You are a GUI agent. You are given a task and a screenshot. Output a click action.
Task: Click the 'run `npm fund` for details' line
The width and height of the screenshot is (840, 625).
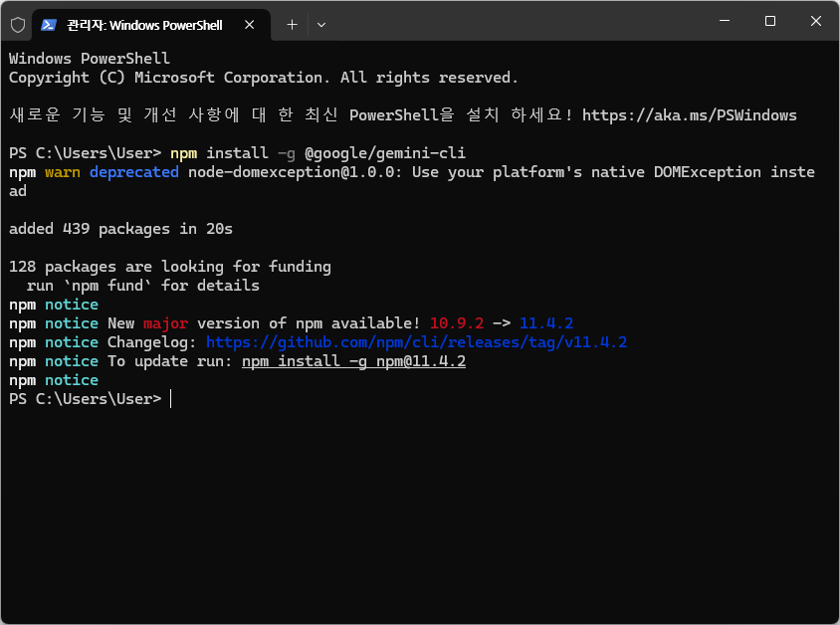[x=143, y=286]
